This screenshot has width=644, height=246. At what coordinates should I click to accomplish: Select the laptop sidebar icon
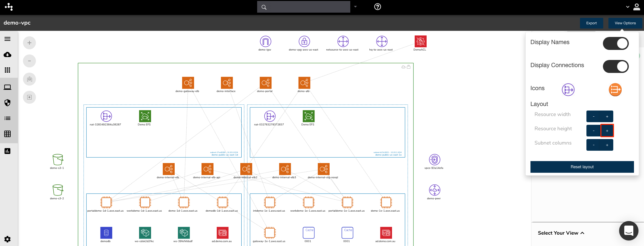coord(7,87)
